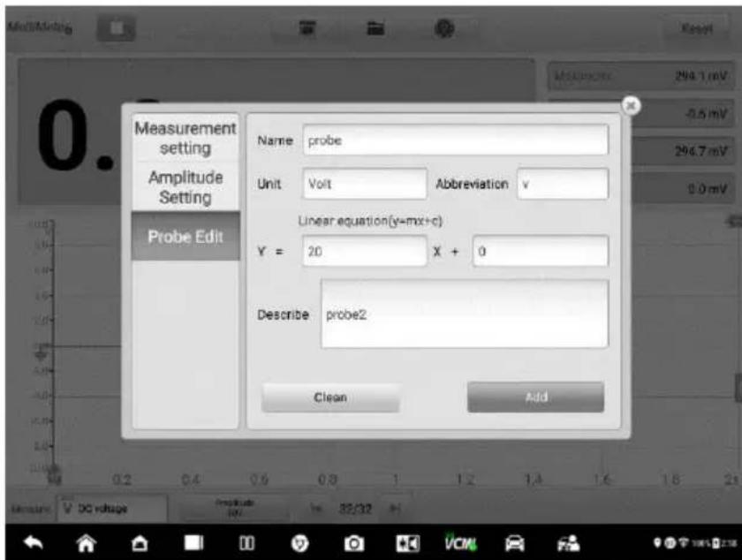The image size is (742, 560).
Task: Click the 0.0 mV readout
Action: tap(684, 189)
